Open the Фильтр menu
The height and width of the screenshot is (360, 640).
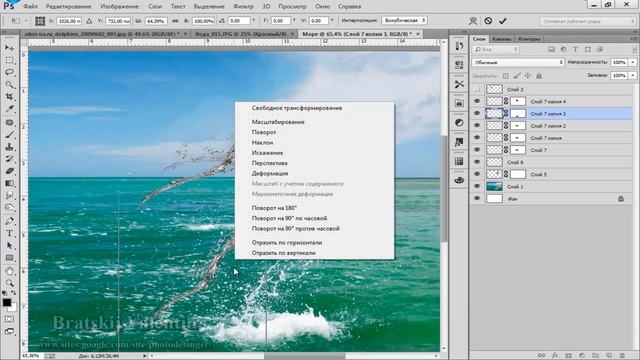pyautogui.click(x=243, y=7)
